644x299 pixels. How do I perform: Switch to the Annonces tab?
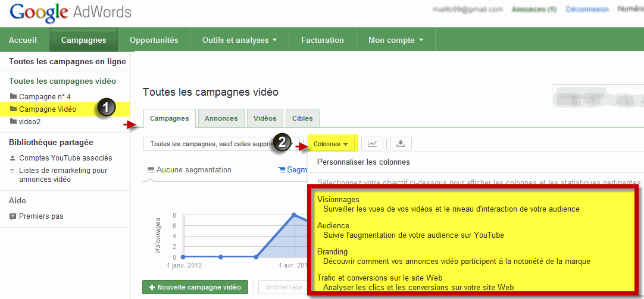[x=221, y=118]
